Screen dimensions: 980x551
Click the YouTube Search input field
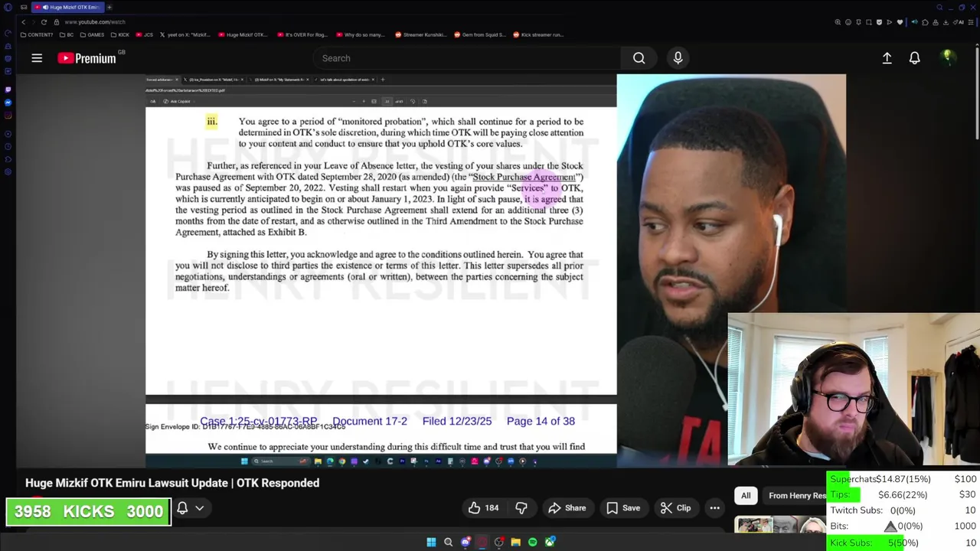click(467, 58)
